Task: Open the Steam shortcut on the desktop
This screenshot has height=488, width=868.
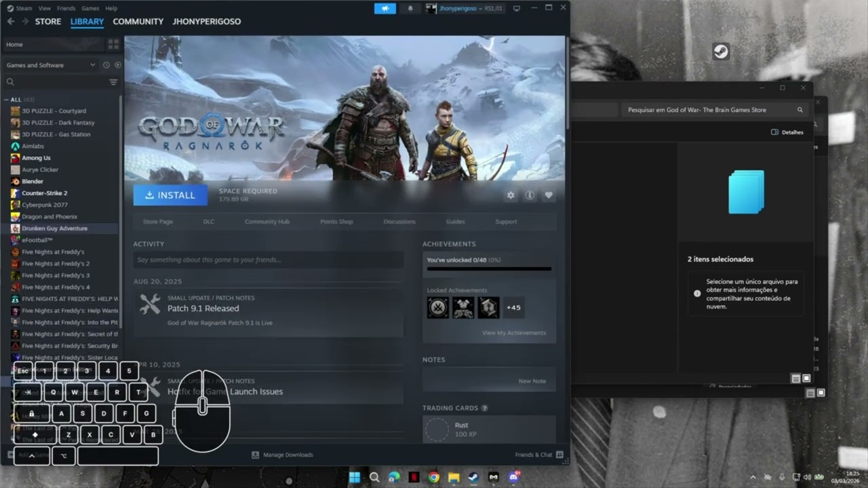Action: click(x=720, y=52)
